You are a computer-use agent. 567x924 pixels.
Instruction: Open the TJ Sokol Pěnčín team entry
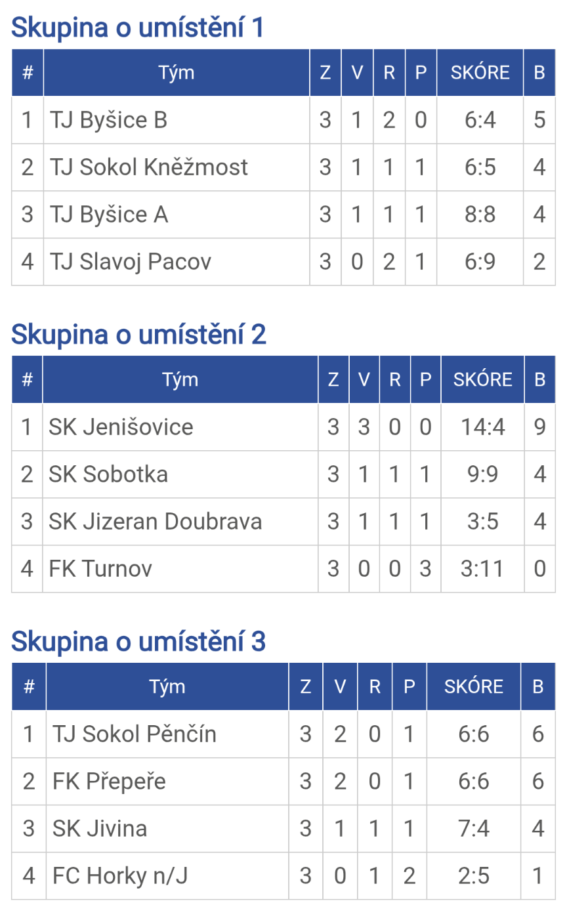coord(135,734)
